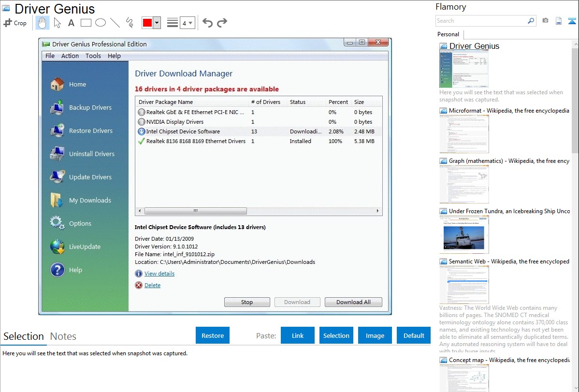Click the blue Restore button

tap(213, 335)
